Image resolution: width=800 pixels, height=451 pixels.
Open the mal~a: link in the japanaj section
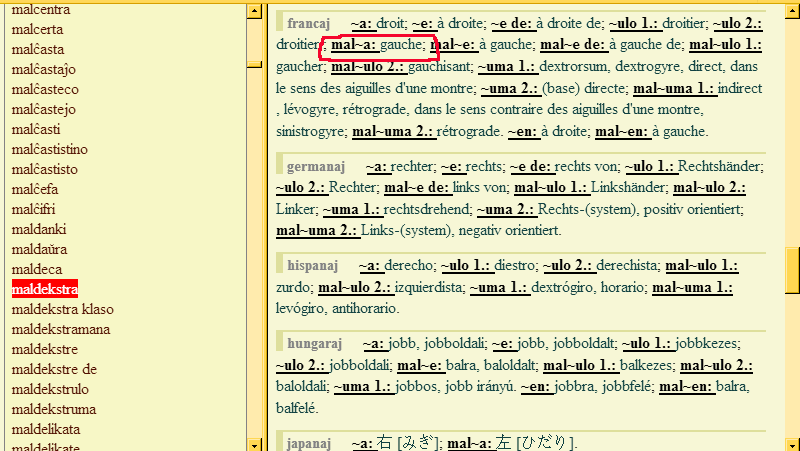pyautogui.click(x=471, y=443)
